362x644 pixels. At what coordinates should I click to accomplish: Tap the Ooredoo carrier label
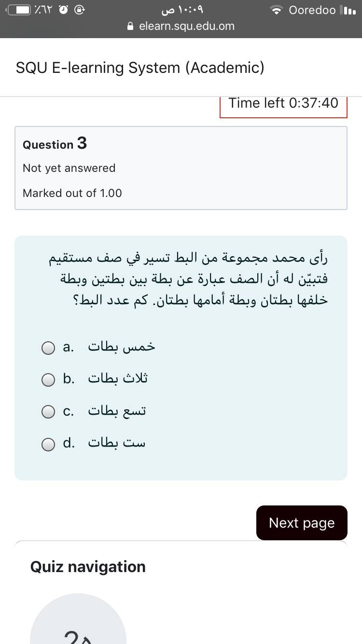coord(312,10)
